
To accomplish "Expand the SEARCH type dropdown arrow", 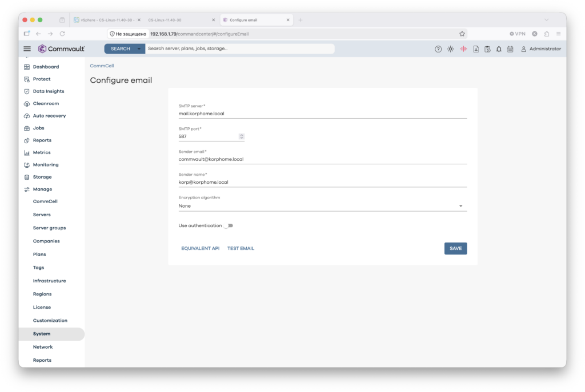I will click(x=139, y=49).
